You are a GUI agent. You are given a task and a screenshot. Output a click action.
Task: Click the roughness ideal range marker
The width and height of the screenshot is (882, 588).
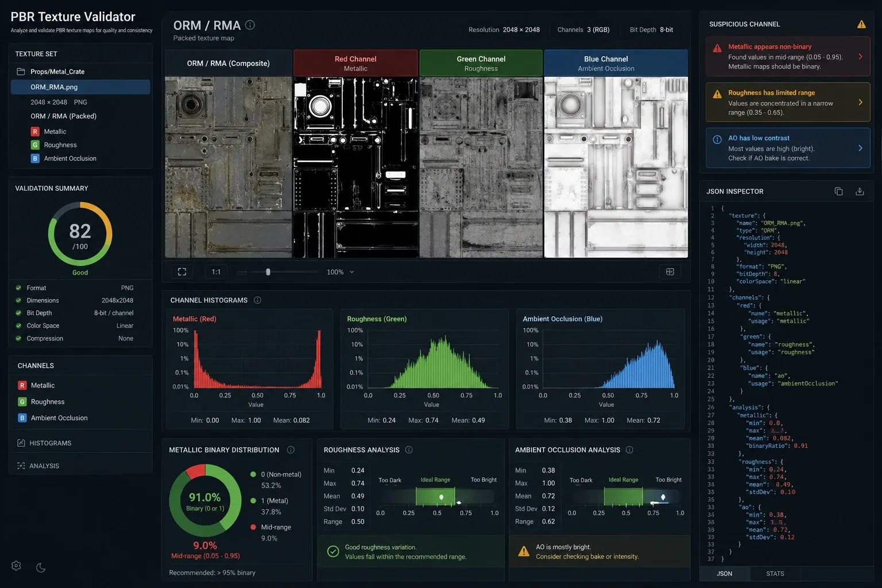(441, 497)
